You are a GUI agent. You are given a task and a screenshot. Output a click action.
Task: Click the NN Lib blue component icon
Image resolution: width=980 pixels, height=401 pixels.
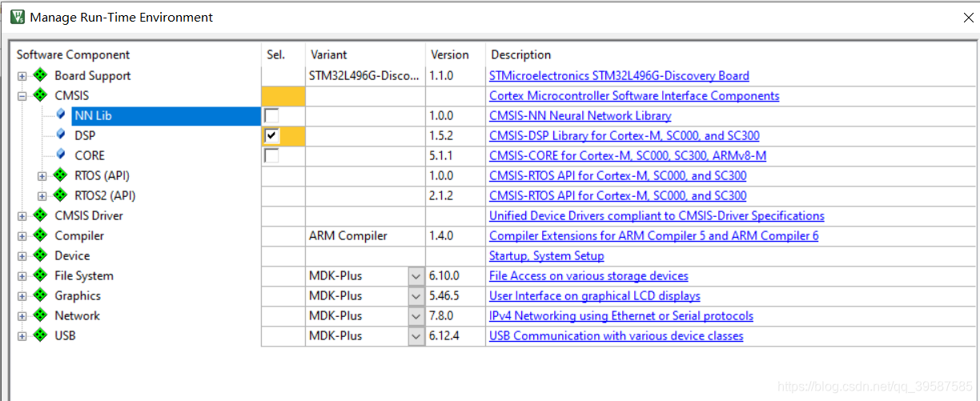point(61,115)
